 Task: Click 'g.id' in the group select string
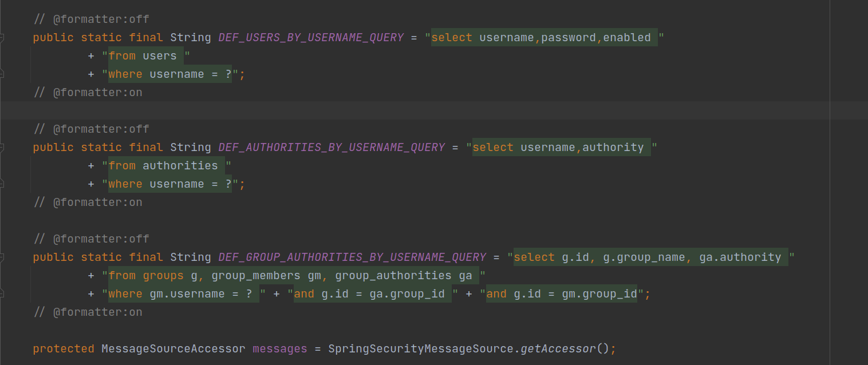click(575, 257)
